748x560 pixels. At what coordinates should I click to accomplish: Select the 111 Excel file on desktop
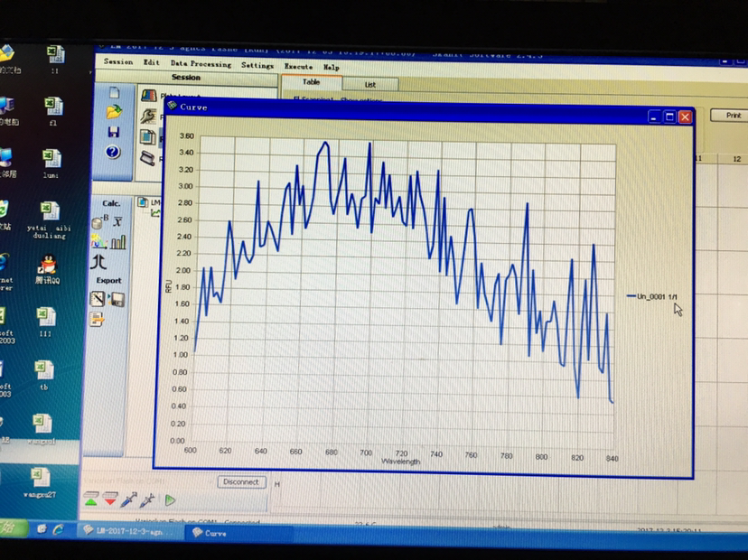[x=45, y=322]
